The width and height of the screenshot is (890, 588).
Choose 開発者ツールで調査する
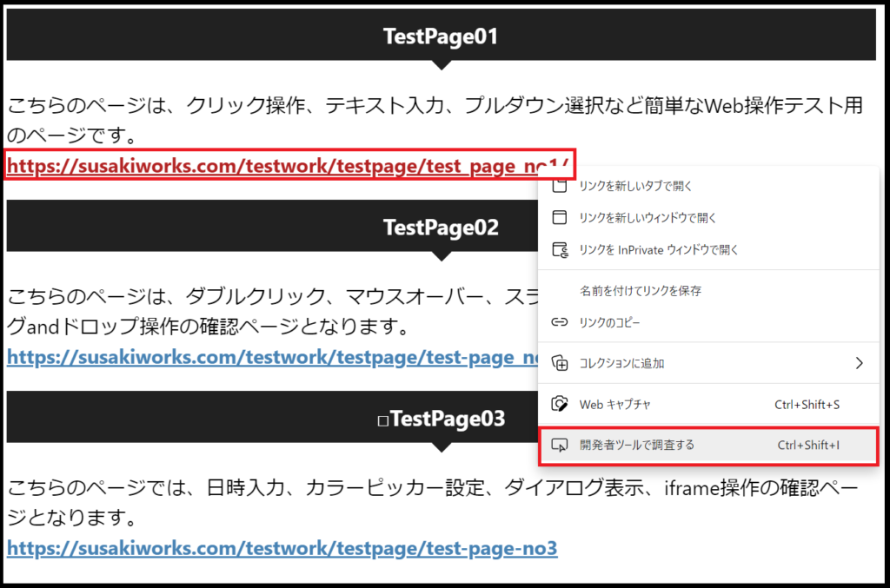tap(708, 446)
